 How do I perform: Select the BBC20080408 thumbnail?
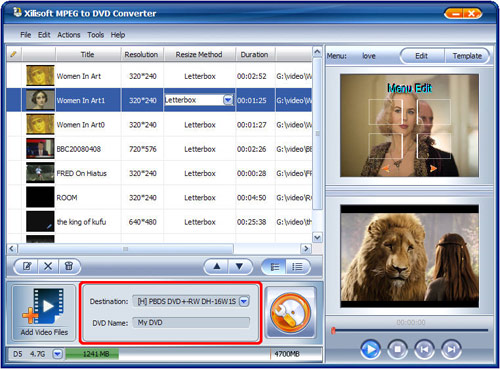(40, 149)
